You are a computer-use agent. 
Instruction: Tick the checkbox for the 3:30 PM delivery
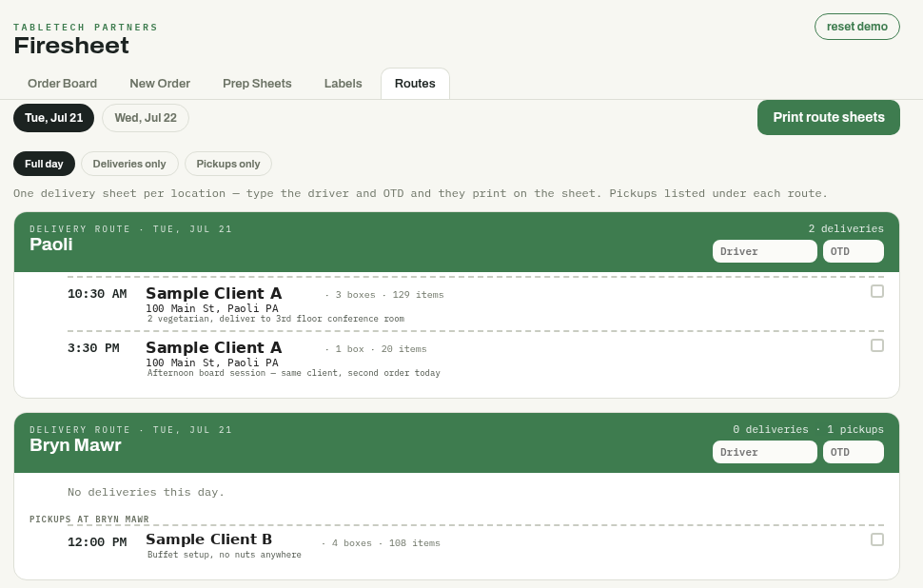click(877, 345)
